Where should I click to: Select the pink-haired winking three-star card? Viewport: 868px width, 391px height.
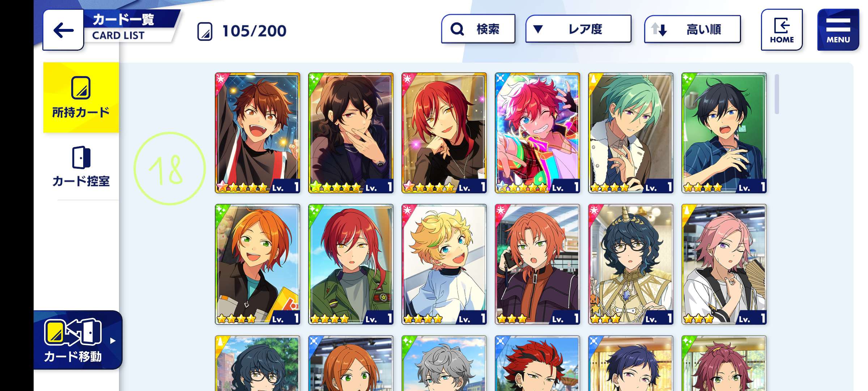[724, 264]
